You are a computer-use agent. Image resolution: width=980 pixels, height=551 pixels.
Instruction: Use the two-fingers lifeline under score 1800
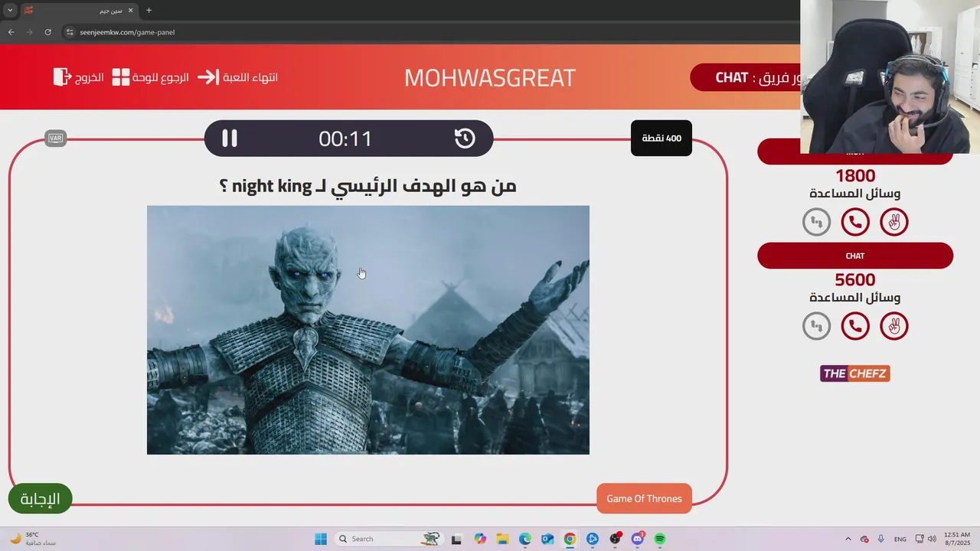pos(894,222)
